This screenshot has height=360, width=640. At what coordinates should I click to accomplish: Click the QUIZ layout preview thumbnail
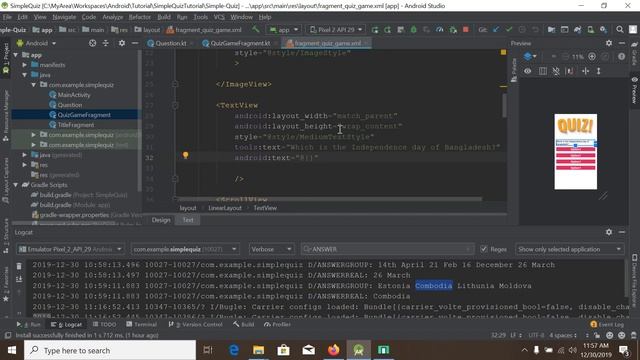[x=576, y=151]
